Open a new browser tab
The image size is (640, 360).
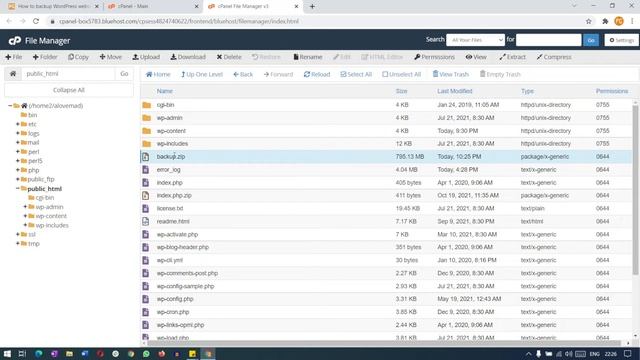[x=312, y=7]
